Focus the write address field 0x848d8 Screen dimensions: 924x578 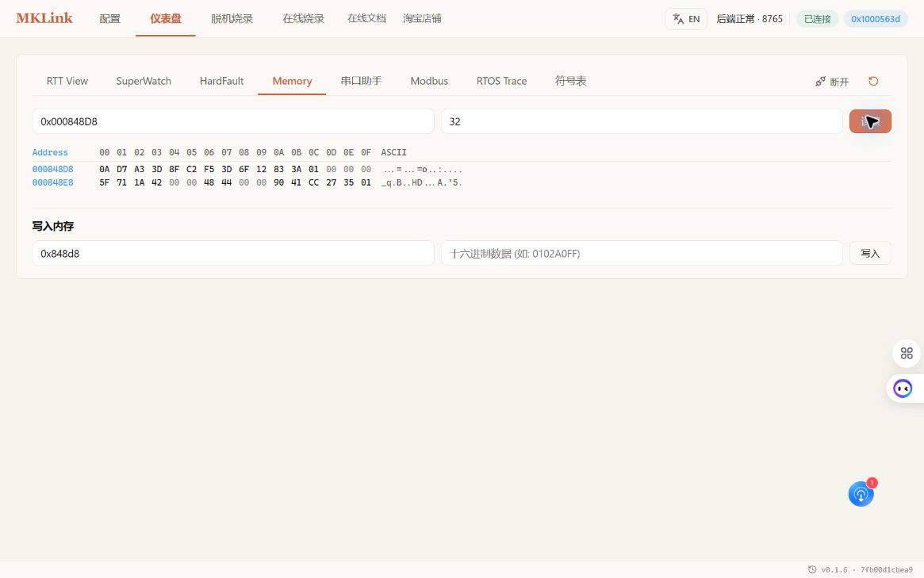[x=232, y=254]
